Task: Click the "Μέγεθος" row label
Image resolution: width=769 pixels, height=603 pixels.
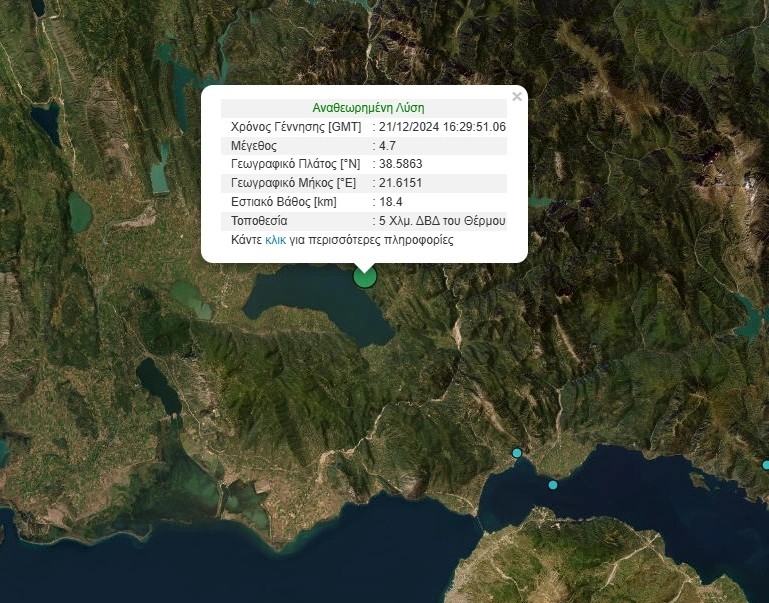Action: (x=253, y=146)
